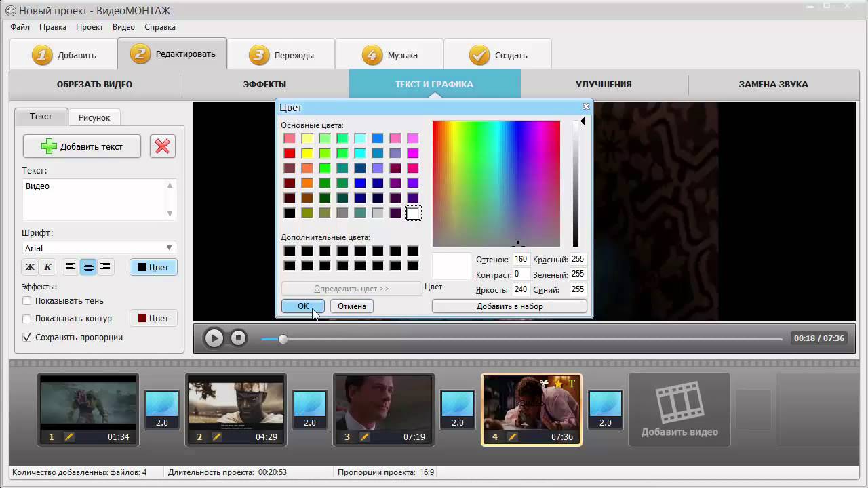The image size is (868, 488).
Task: Align text to the right
Action: point(105,267)
